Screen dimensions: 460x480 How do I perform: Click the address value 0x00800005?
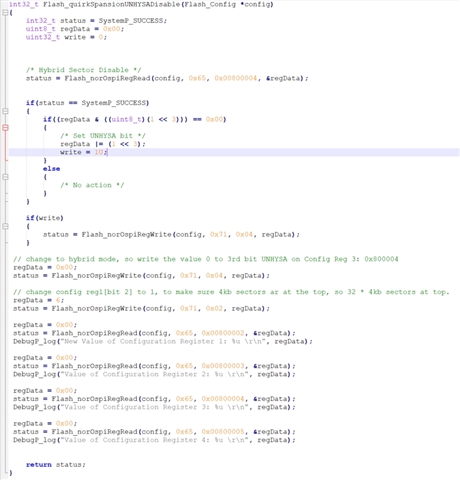click(x=223, y=432)
